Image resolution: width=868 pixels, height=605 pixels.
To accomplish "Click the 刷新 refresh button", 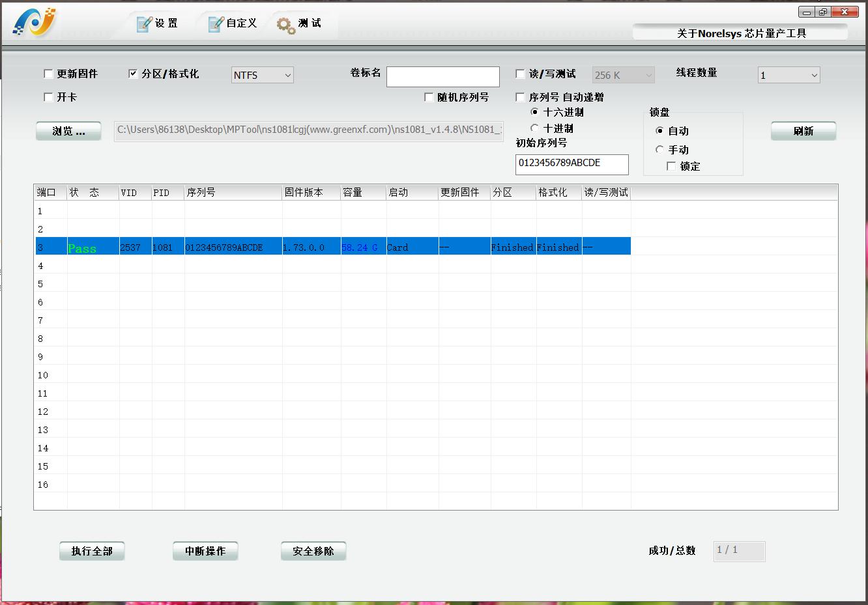I will coord(803,131).
